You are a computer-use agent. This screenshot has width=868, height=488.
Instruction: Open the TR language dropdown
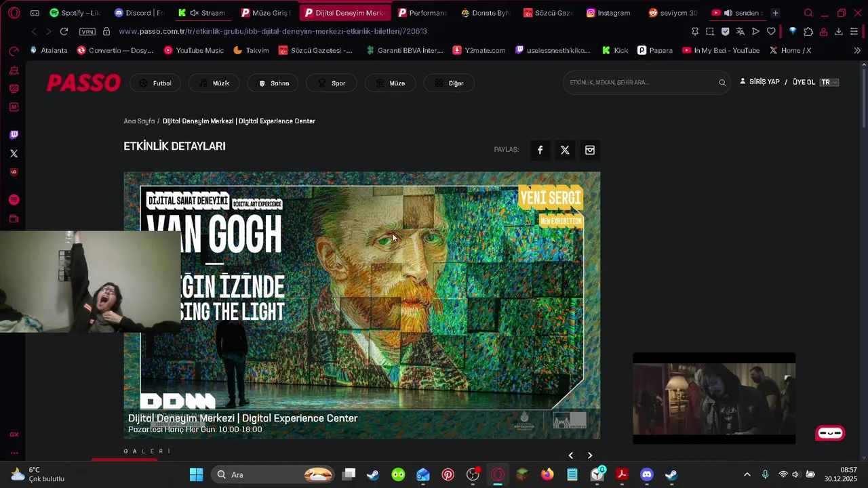click(829, 82)
